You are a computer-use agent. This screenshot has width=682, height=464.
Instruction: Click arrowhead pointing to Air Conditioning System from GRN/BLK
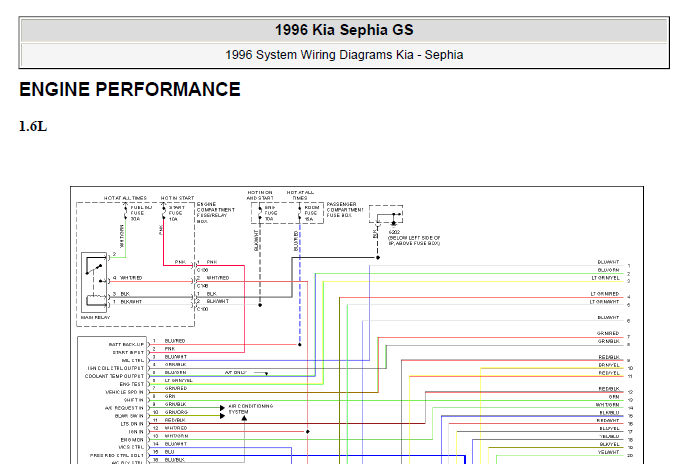[x=222, y=408]
